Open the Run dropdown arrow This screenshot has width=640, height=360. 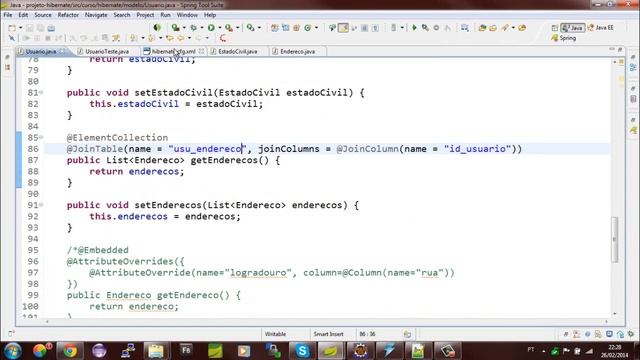220,28
